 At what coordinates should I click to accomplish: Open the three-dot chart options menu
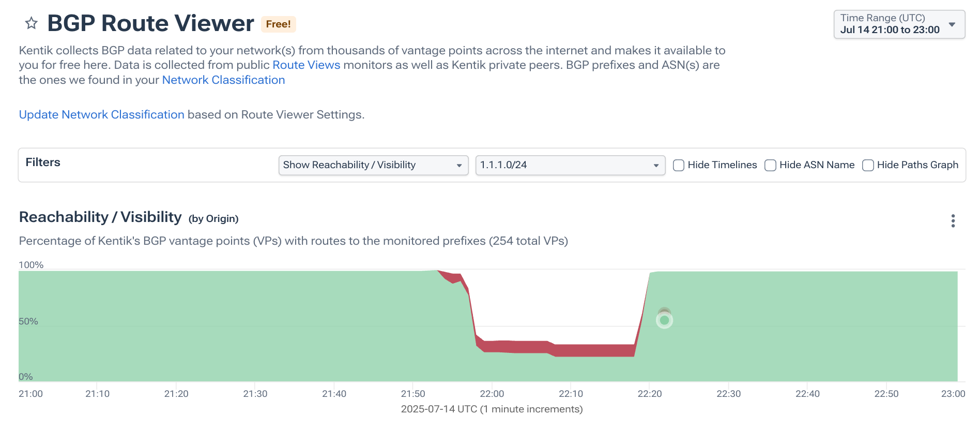[953, 221]
